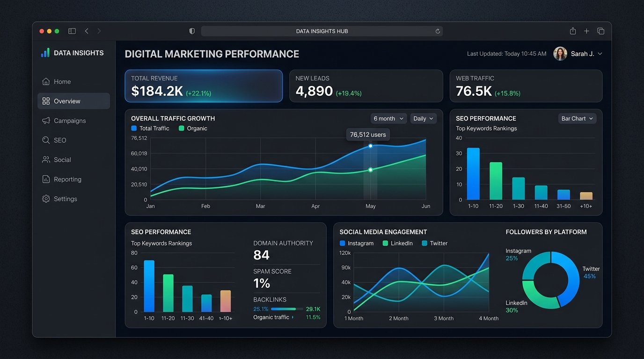
Task: Click the Data Insights bar-chart logo icon
Action: tap(45, 53)
